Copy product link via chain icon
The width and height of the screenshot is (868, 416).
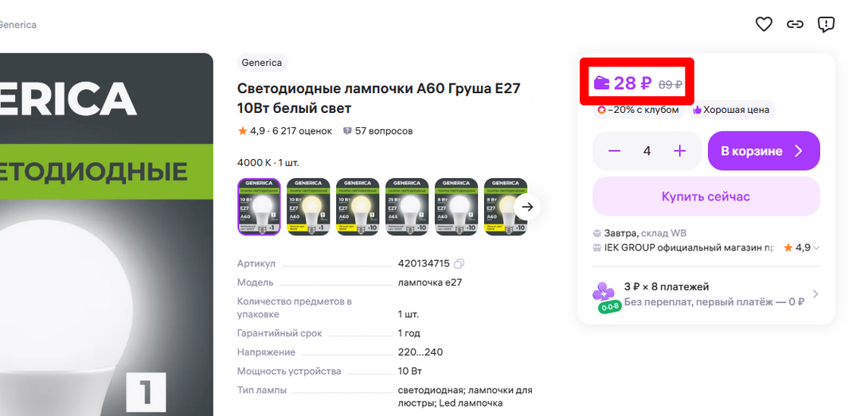click(x=795, y=25)
